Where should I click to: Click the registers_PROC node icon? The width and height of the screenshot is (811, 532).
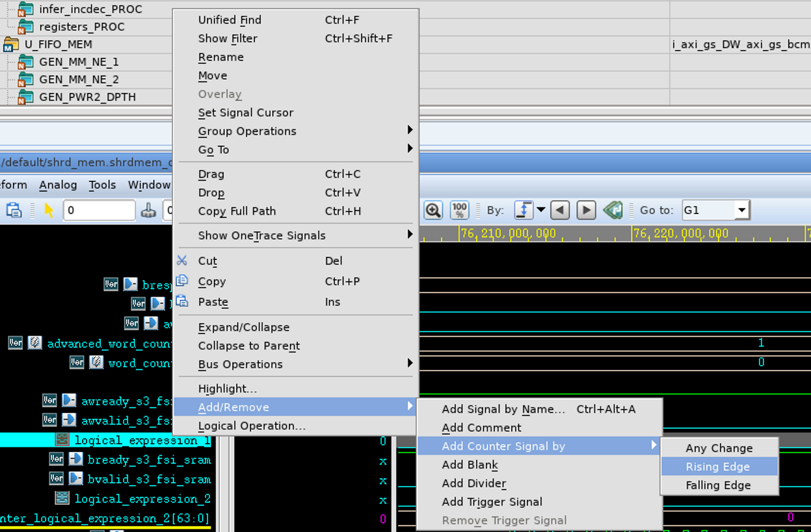coord(25,27)
